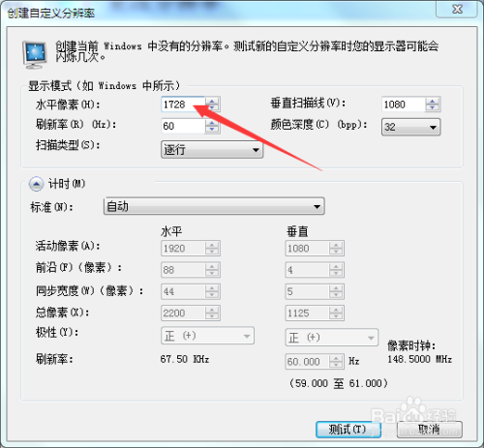Increase horizontal pixels with up arrow
This screenshot has height=448, width=484.
click(212, 101)
